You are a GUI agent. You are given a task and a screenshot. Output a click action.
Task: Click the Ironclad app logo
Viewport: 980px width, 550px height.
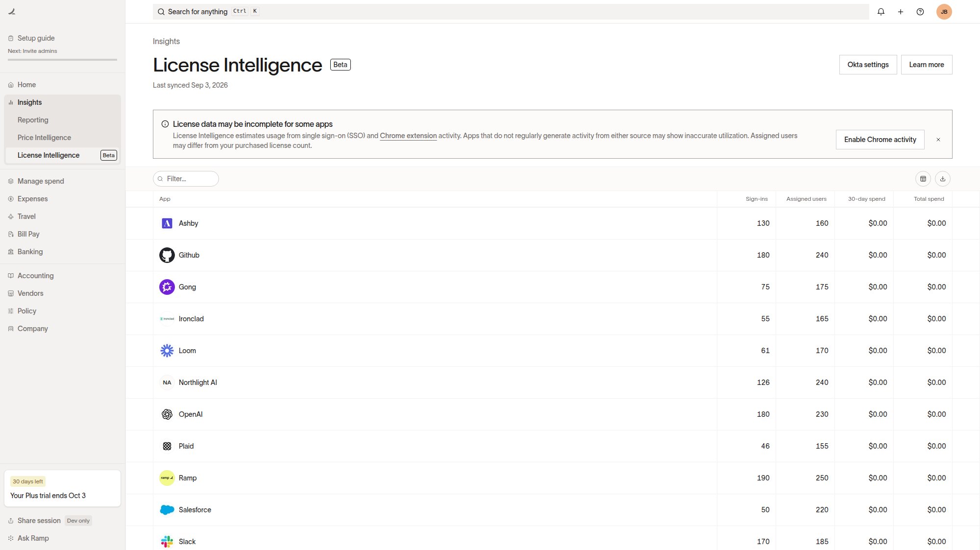coord(167,319)
